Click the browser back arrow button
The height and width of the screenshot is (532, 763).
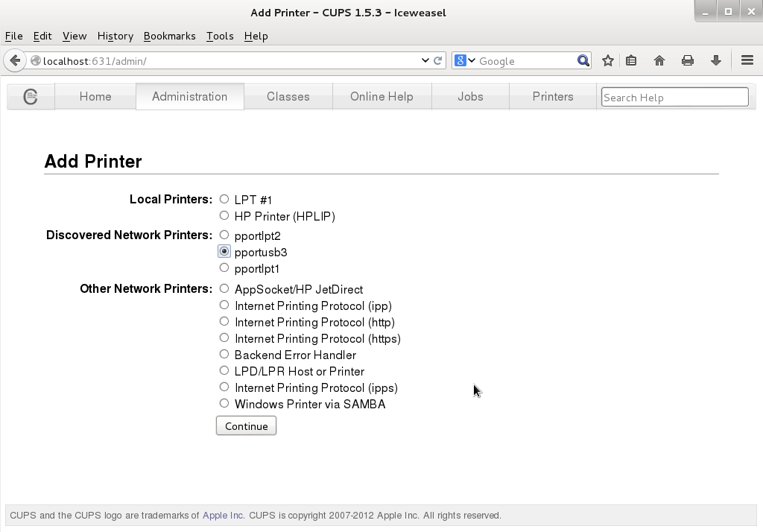click(x=15, y=61)
